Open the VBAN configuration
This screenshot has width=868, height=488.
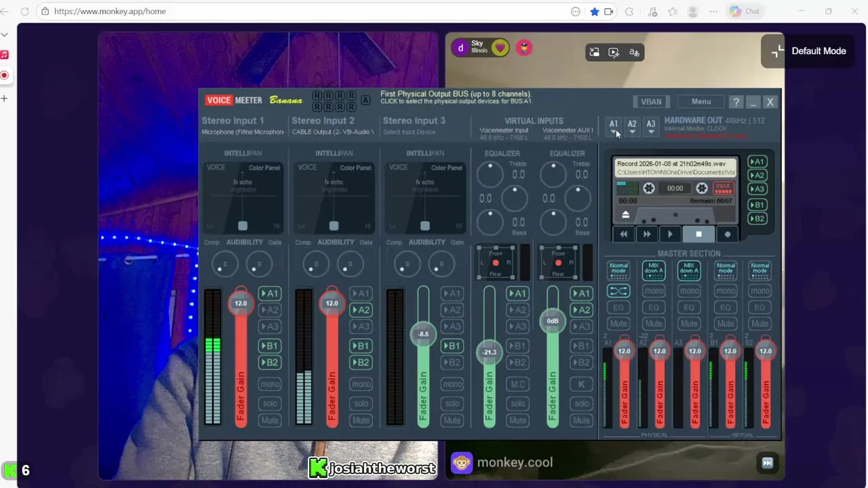tap(651, 102)
